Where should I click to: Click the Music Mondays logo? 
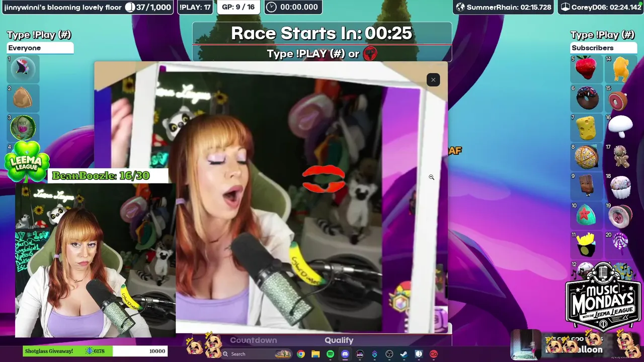[602, 297]
